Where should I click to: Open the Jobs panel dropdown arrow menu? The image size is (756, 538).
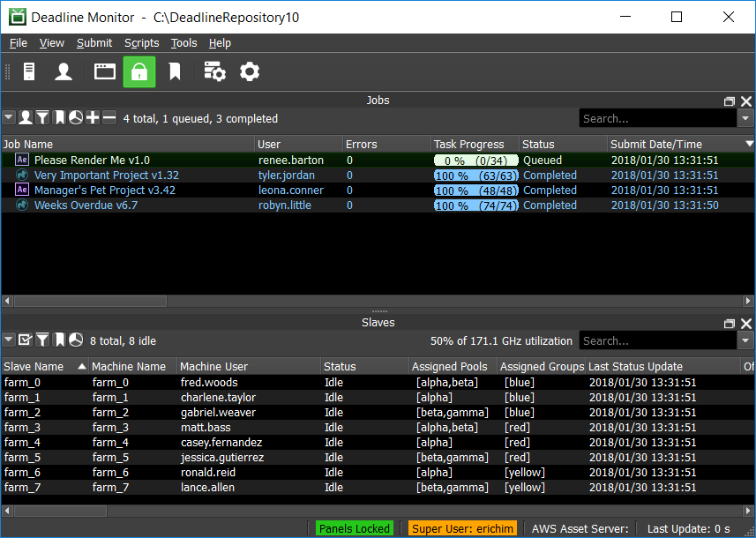(9, 117)
